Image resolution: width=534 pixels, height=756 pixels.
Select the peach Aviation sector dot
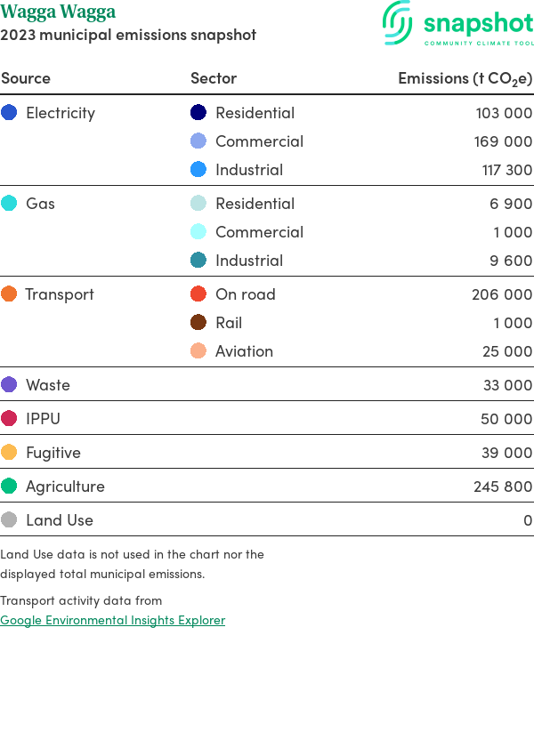(x=198, y=351)
